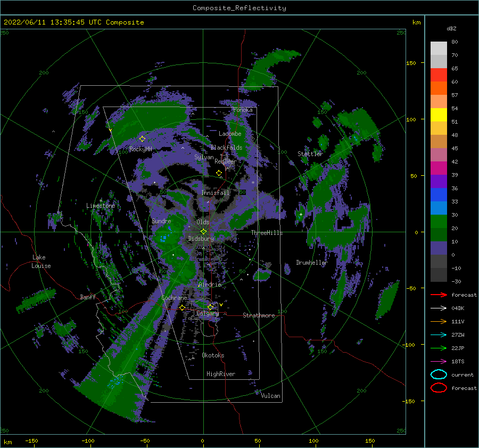Screen dimensions: 479x448
Task: Click the 04DK legend text
Action: (x=458, y=308)
